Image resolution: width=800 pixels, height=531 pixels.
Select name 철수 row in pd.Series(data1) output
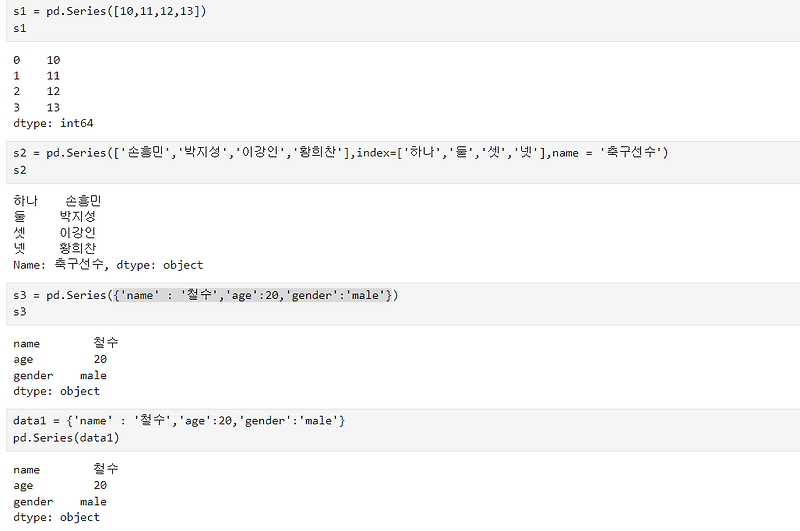click(66, 469)
